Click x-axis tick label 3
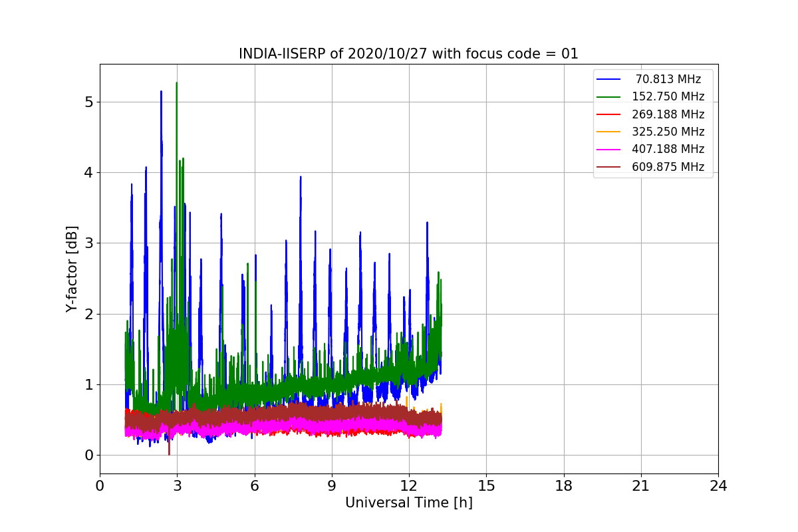 click(177, 485)
